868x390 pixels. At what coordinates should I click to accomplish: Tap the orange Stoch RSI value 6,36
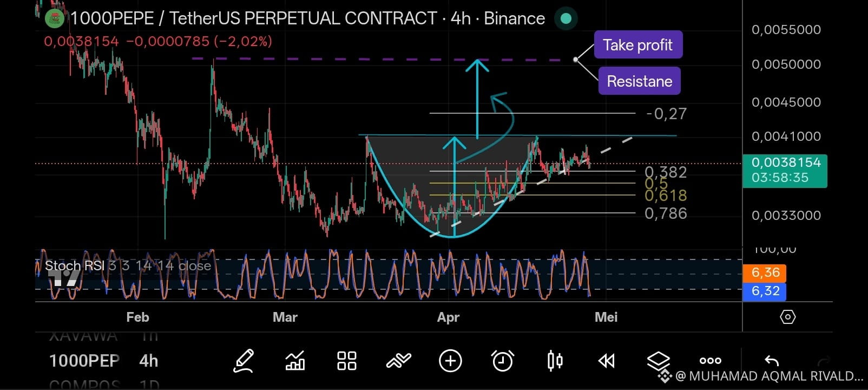765,272
